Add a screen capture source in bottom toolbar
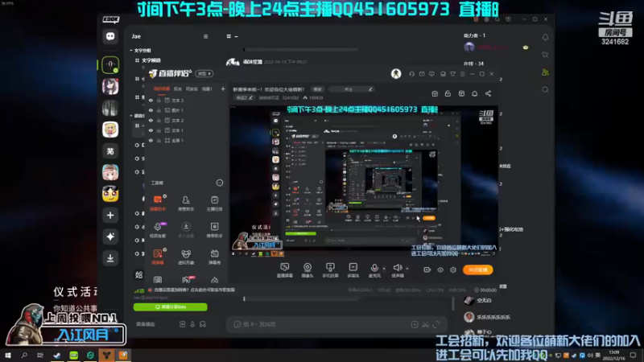644x362 pixels. coord(285,270)
